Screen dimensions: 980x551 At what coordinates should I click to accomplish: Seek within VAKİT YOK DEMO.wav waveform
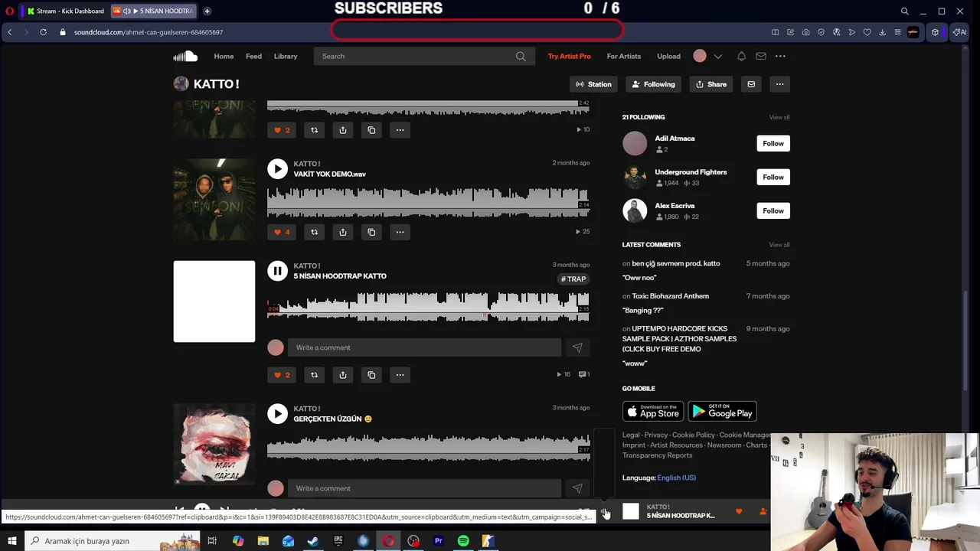pyautogui.click(x=429, y=203)
